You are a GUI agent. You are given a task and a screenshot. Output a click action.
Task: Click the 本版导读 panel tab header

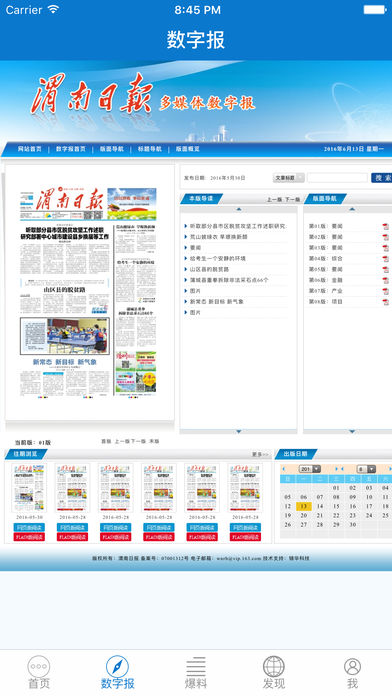pyautogui.click(x=201, y=199)
